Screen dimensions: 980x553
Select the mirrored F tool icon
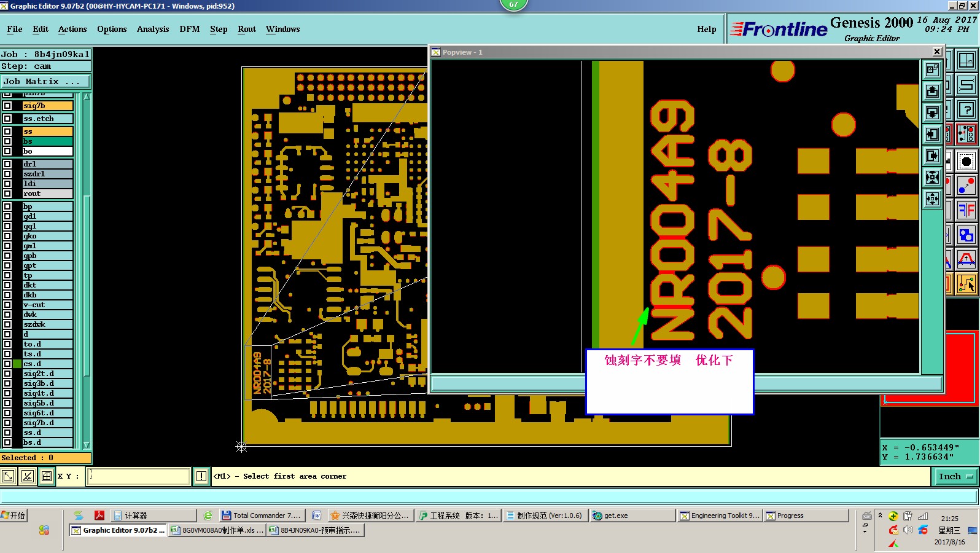[966, 210]
